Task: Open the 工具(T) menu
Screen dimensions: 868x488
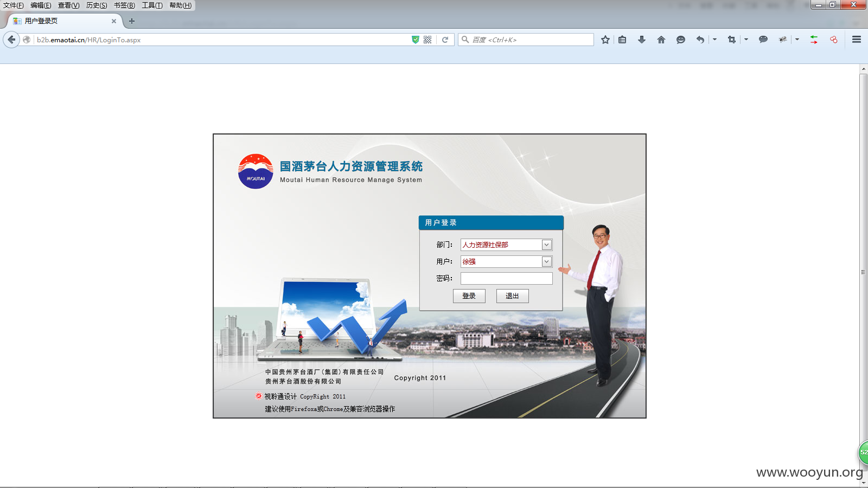Action: [x=152, y=5]
